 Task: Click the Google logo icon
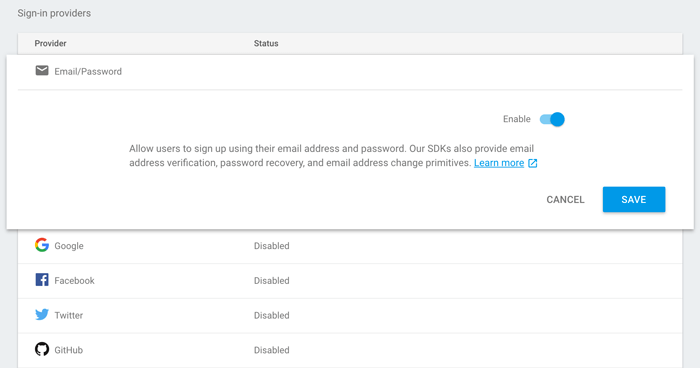click(42, 245)
